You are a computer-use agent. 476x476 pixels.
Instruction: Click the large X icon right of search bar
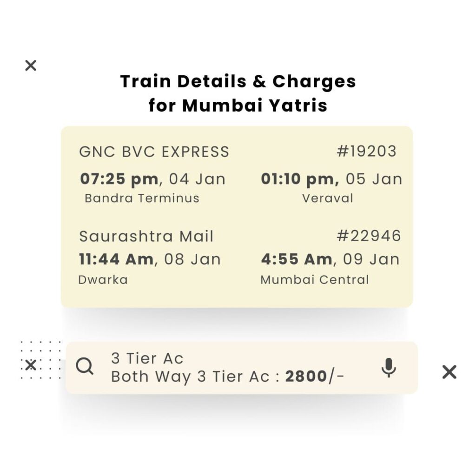point(449,372)
